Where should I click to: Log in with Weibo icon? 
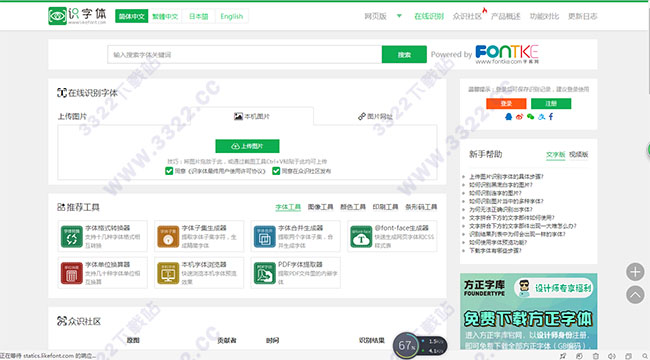[x=519, y=117]
